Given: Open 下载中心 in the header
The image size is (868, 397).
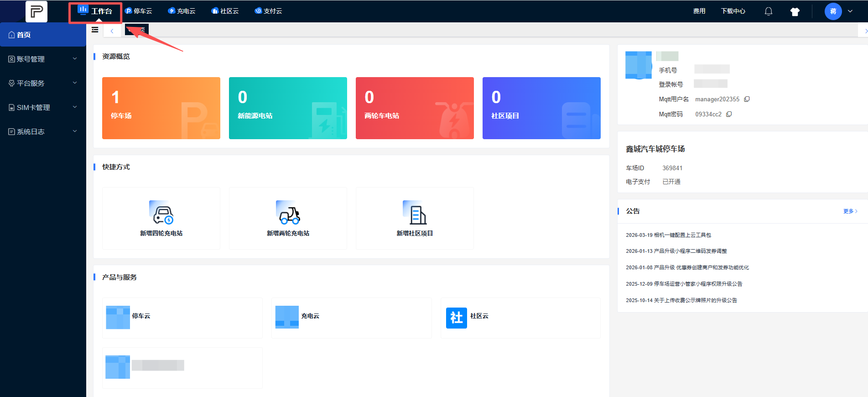Looking at the screenshot, I should (x=733, y=11).
